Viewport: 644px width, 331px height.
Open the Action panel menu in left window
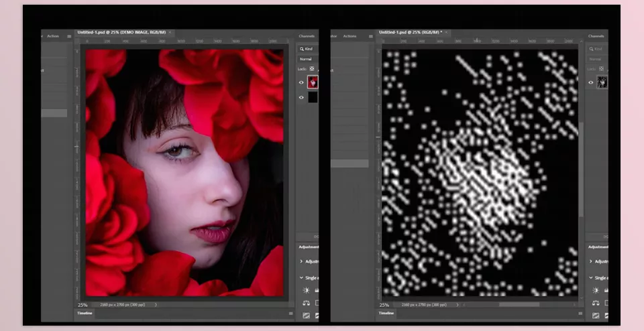coord(69,36)
